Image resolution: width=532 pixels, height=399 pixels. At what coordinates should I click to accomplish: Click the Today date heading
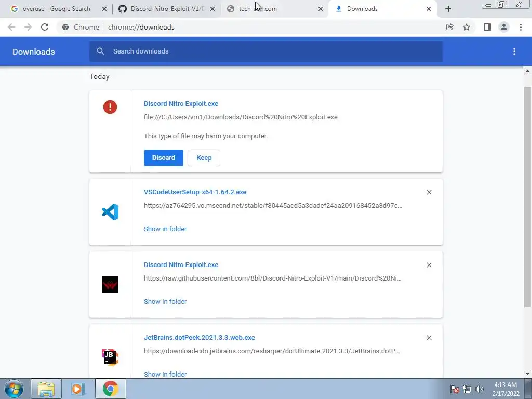pyautogui.click(x=99, y=77)
